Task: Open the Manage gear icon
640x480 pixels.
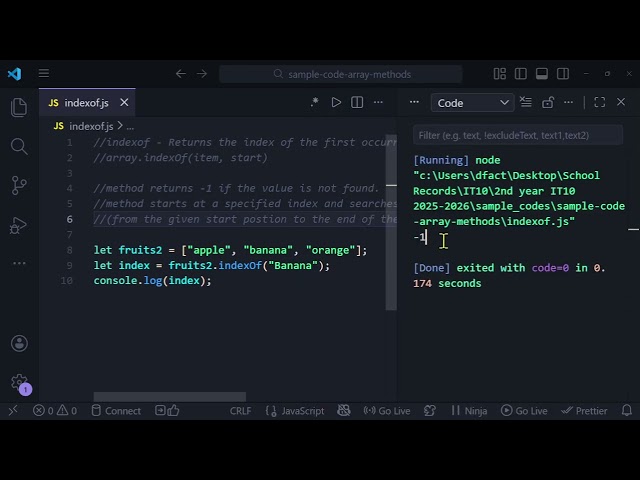Action: [19, 382]
